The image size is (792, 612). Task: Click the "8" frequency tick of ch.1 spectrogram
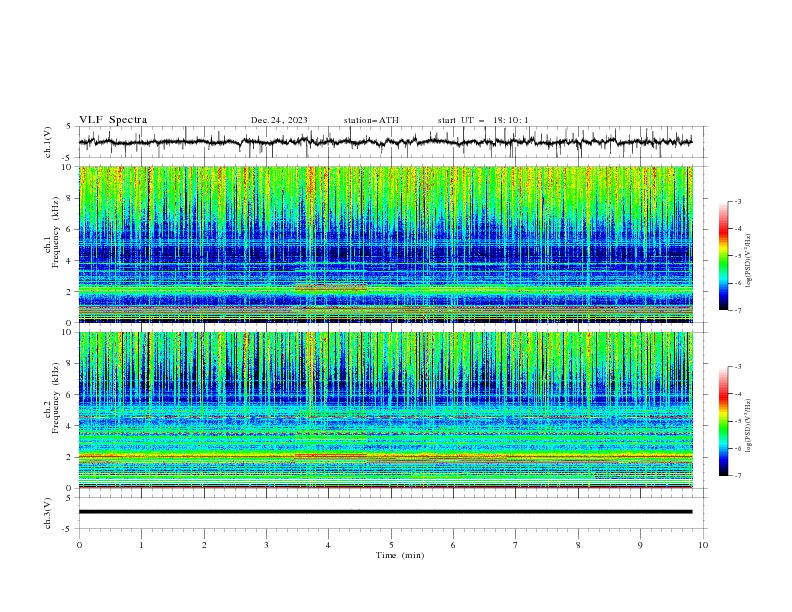click(70, 198)
